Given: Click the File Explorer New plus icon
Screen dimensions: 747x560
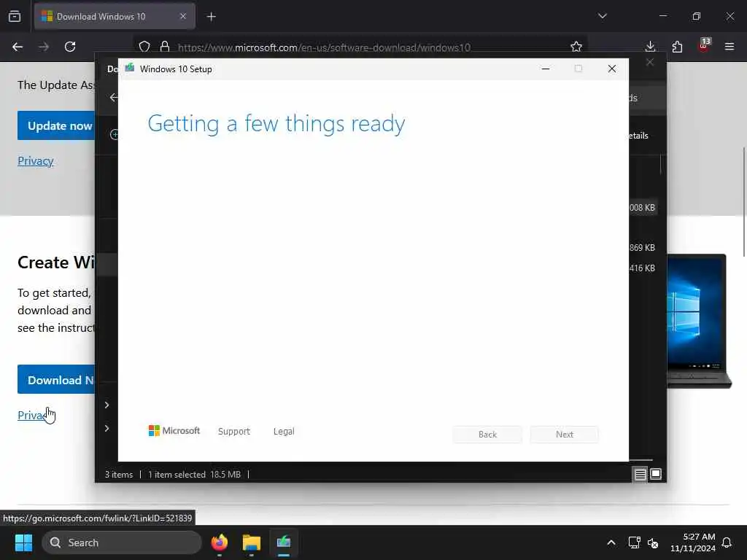Looking at the screenshot, I should 114,135.
